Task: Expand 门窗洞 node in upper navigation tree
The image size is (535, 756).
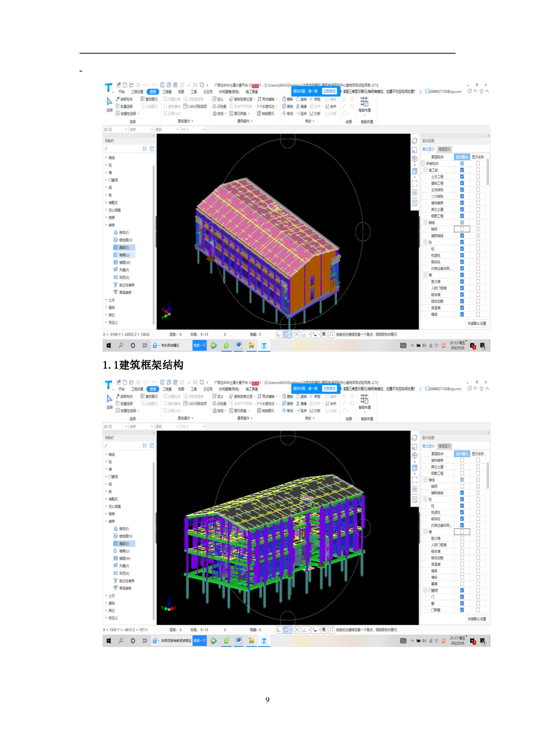Action: (x=106, y=180)
